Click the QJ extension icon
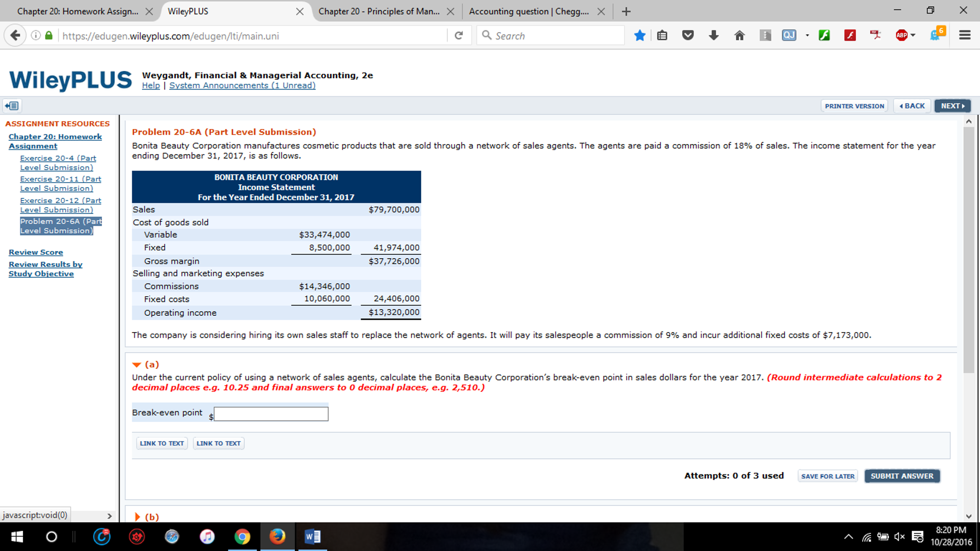The width and height of the screenshot is (980, 551). 789,35
